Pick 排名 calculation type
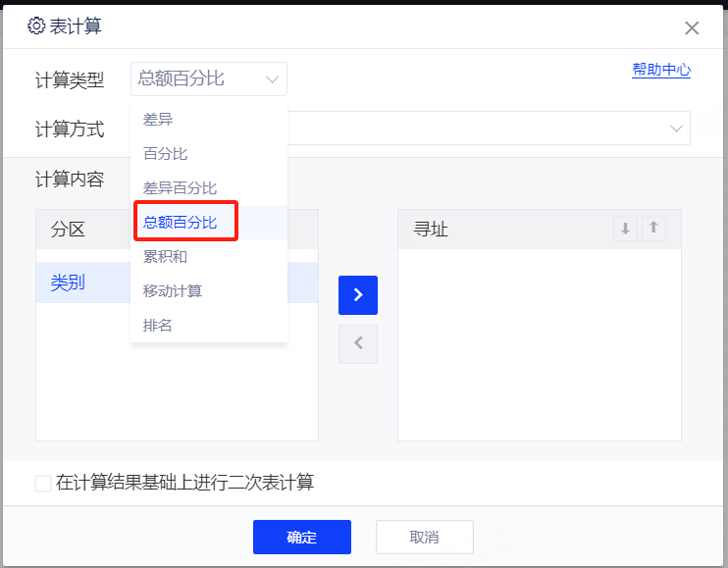The height and width of the screenshot is (568, 728). tap(158, 326)
